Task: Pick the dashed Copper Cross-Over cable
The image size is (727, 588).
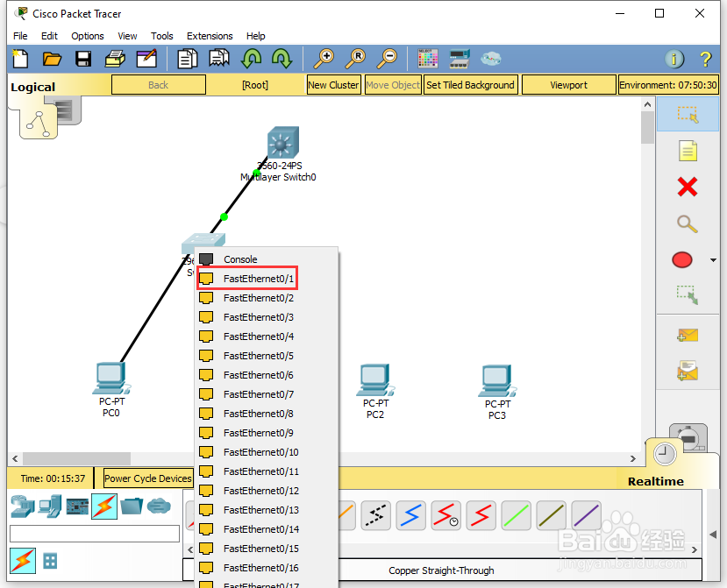Action: coord(375,515)
